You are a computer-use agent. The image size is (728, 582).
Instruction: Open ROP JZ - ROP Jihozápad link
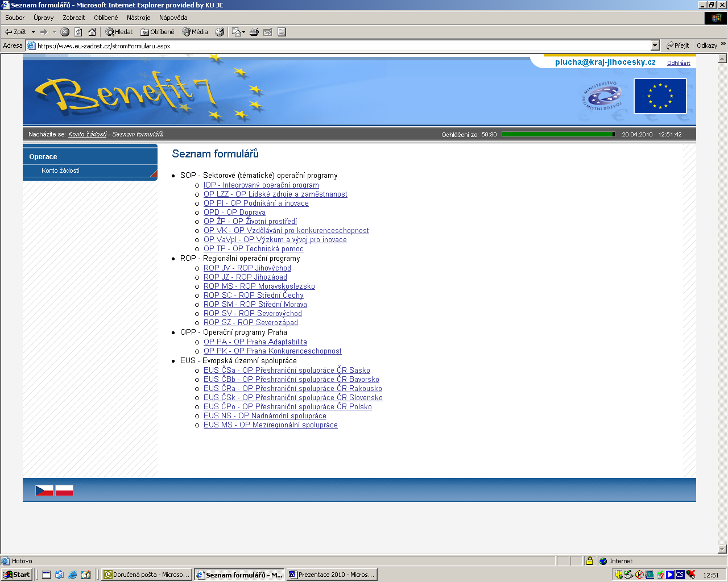tap(245, 277)
